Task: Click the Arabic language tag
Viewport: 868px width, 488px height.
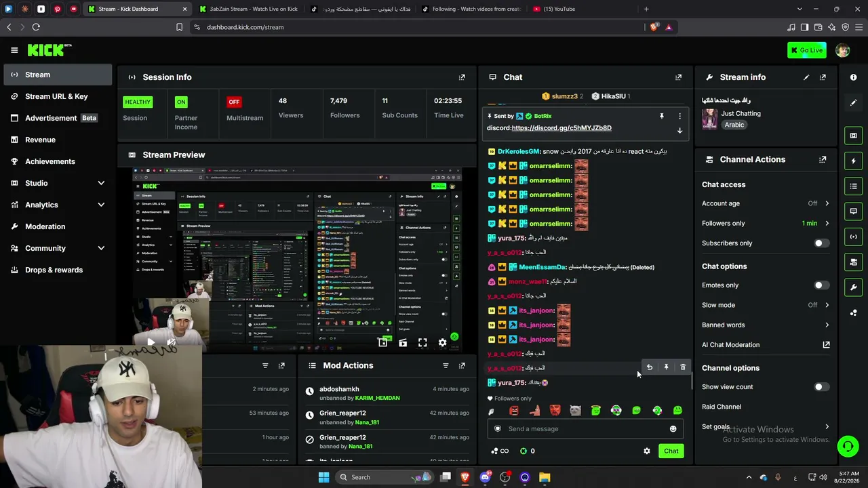Action: point(734,125)
